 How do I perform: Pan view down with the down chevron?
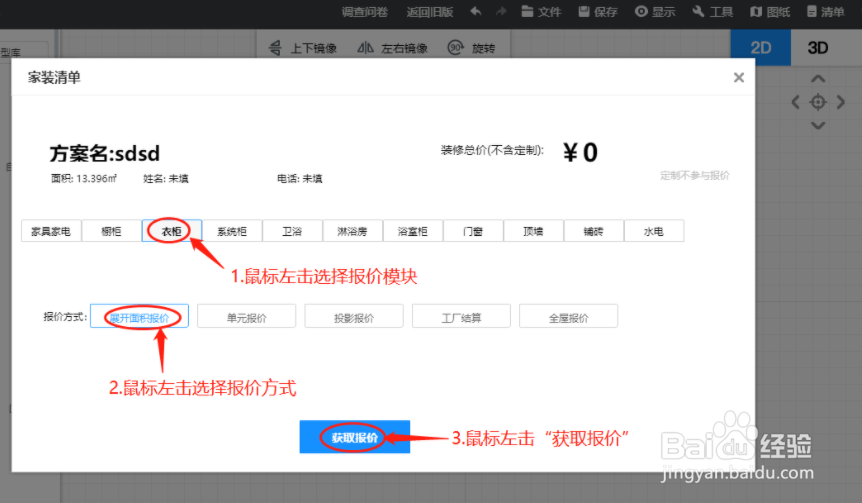(818, 125)
